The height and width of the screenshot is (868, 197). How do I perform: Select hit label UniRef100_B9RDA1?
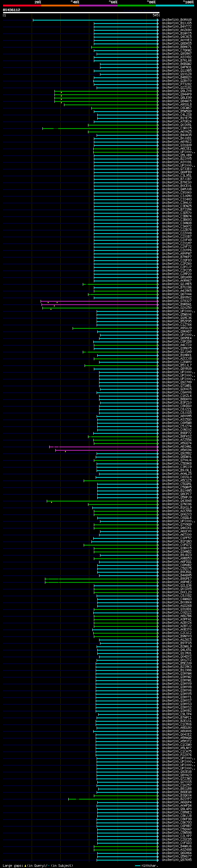tap(176, 304)
